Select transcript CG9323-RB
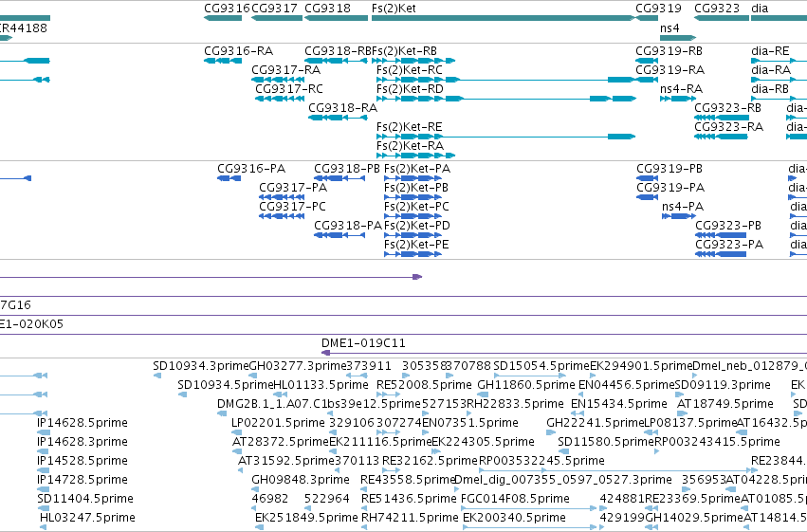Image resolution: width=807 pixels, height=532 pixels. pos(722,118)
